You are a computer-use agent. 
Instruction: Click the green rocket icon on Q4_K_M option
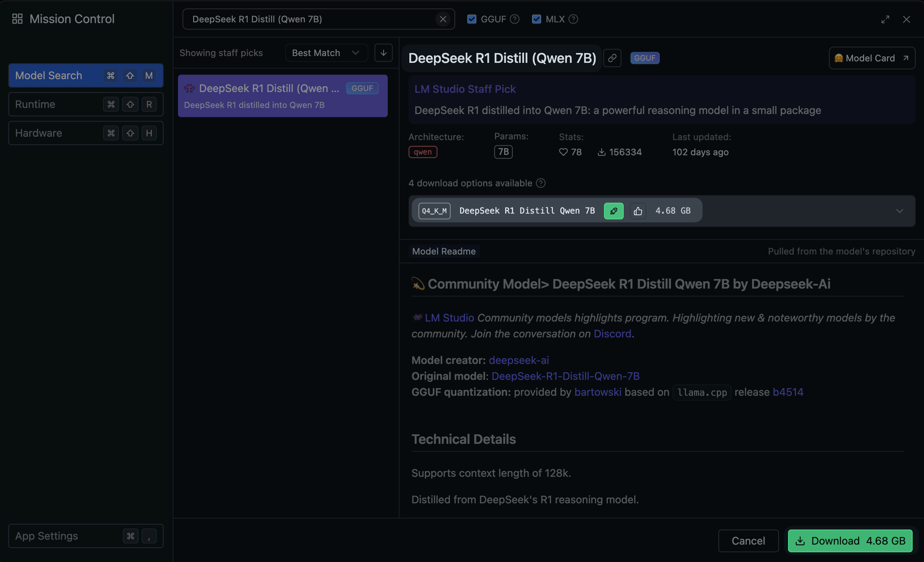(x=613, y=211)
